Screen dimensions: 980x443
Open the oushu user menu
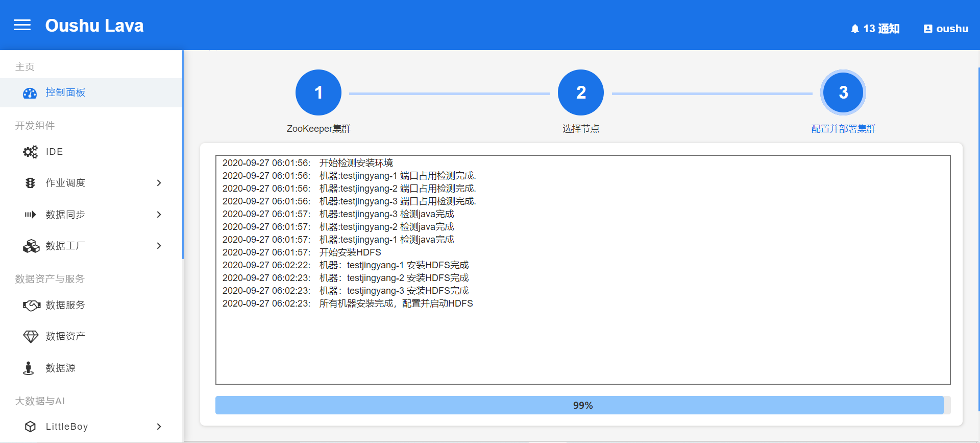(946, 29)
